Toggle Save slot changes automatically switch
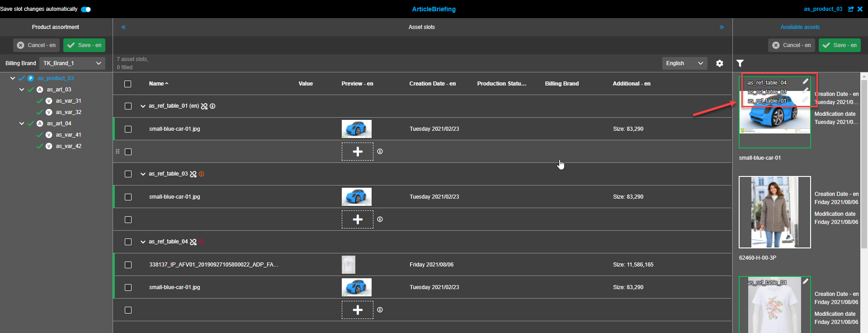 point(86,10)
